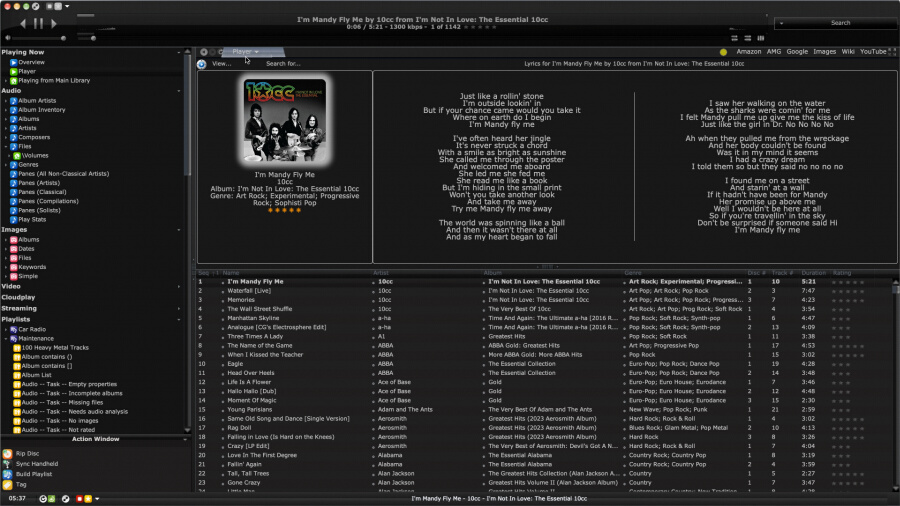Click the yellow status circle icon

click(723, 52)
